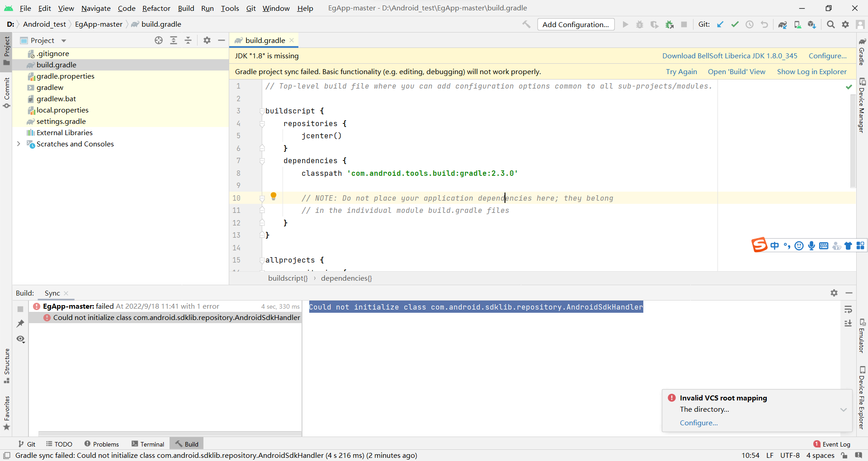Open the SDK Manager toolbar icon
Viewport: 868px width, 461px height.
pos(812,24)
